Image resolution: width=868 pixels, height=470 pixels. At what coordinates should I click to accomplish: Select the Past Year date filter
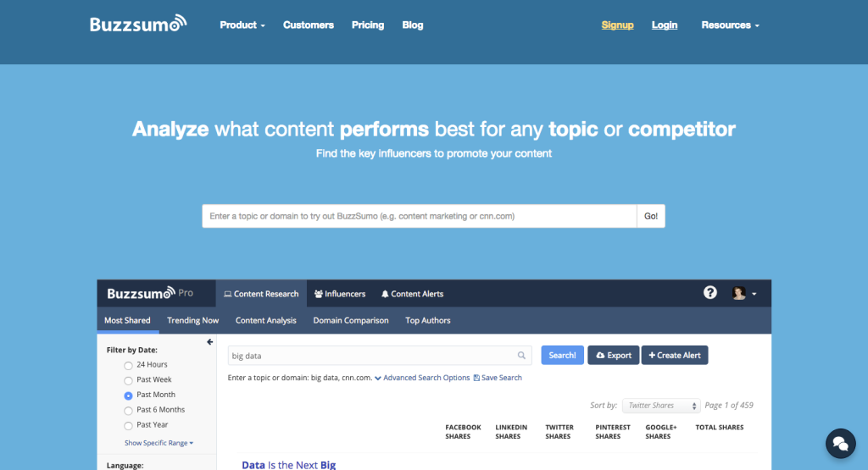(x=129, y=425)
